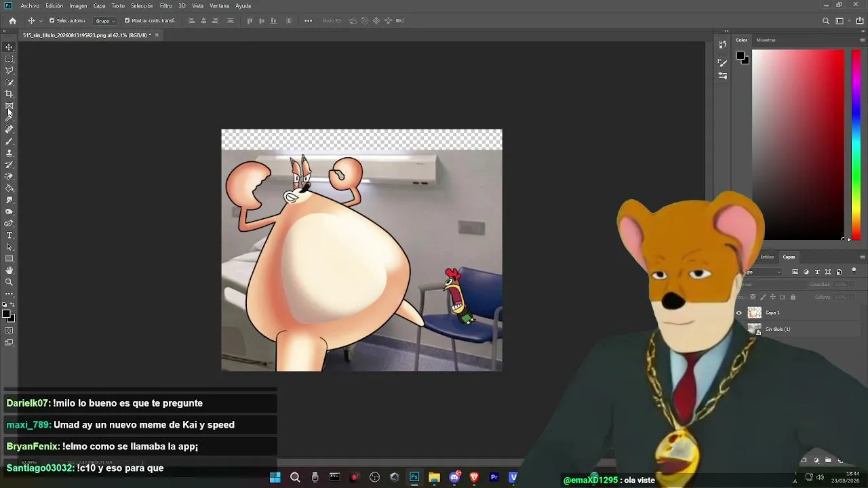Click the foreground color swatch in the toolbar

(x=7, y=314)
